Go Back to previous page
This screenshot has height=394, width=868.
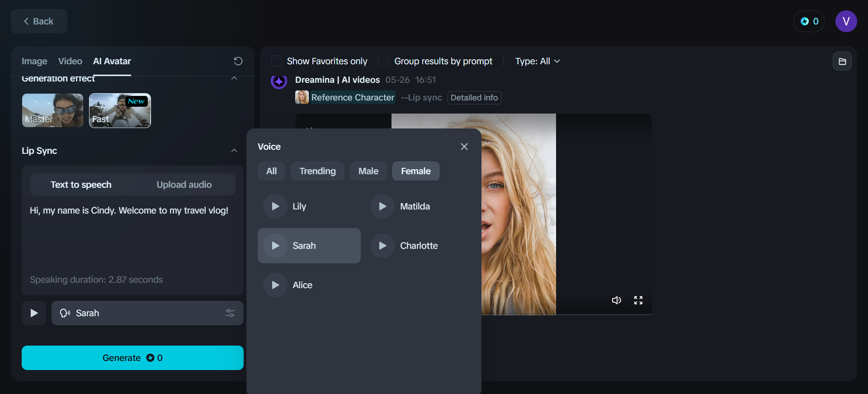click(x=39, y=21)
